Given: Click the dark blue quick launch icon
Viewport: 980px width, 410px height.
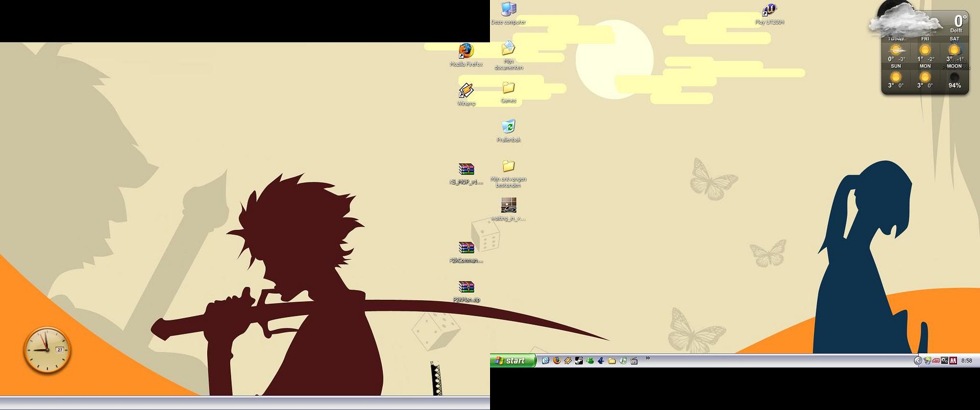Looking at the screenshot, I should pos(601,360).
